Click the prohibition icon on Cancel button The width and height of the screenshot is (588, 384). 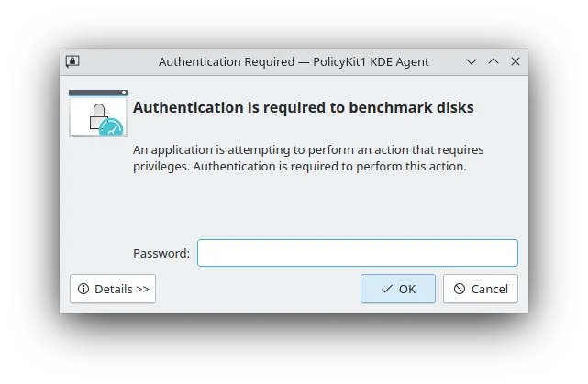[460, 289]
